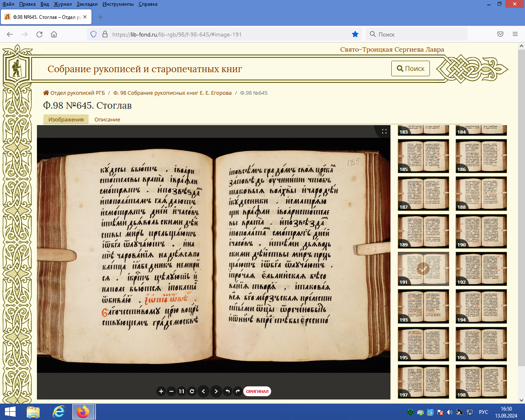
Task: Go to previous manuscript image
Action: coord(203,391)
